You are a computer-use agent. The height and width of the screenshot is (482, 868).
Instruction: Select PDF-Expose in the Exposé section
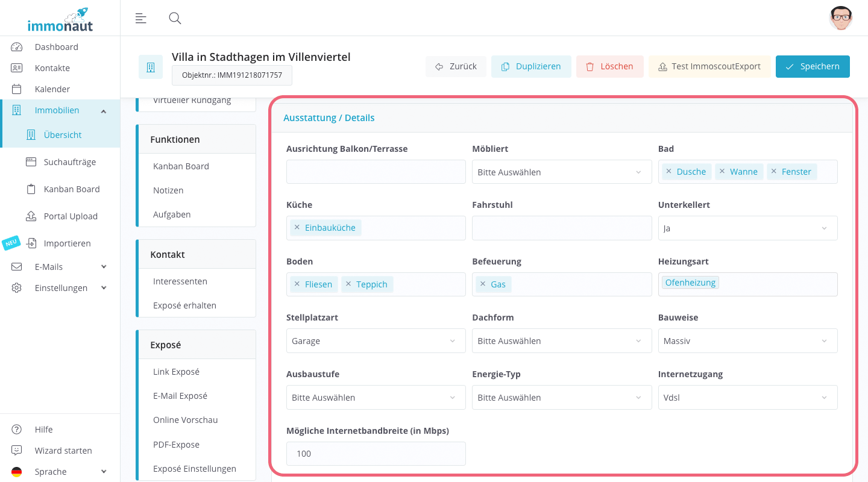pos(176,445)
